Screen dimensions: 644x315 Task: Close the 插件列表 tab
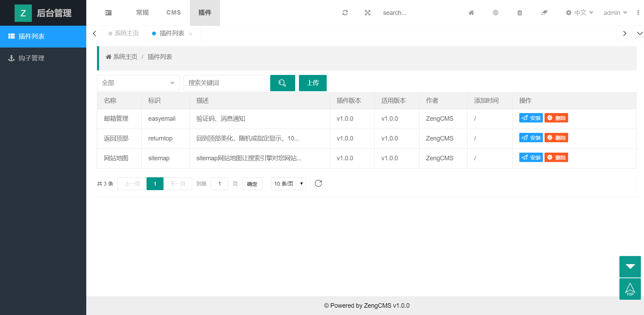point(191,34)
